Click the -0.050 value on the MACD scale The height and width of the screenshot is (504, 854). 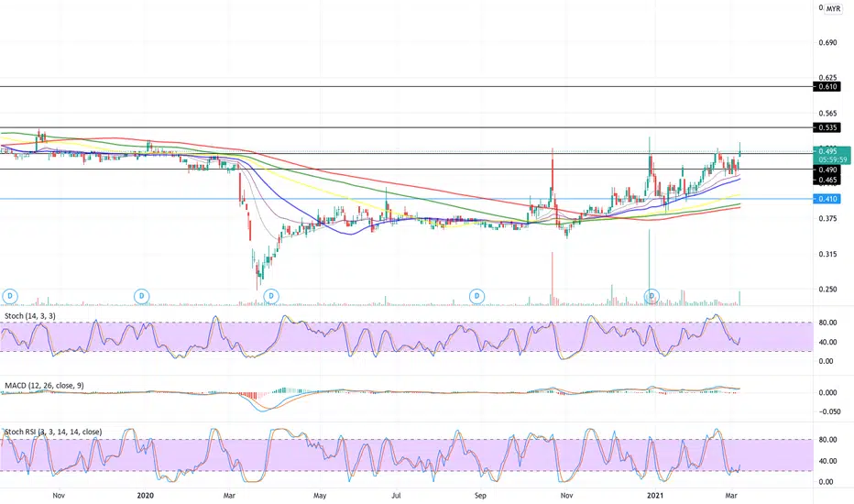[827, 412]
